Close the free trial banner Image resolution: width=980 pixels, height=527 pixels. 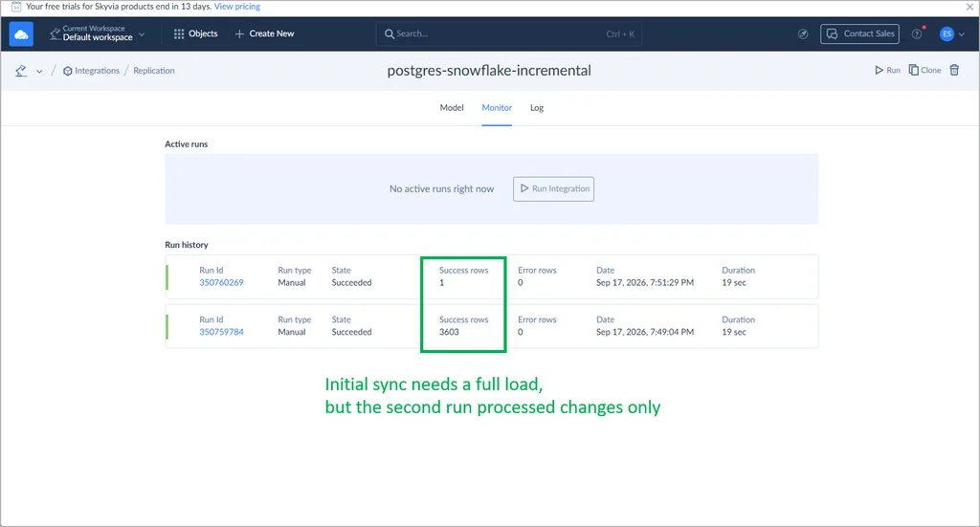pyautogui.click(x=970, y=7)
